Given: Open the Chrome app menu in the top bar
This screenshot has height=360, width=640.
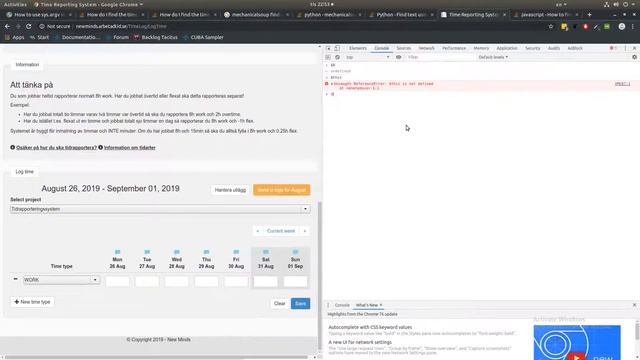Looking at the screenshot, I should coord(89,4).
